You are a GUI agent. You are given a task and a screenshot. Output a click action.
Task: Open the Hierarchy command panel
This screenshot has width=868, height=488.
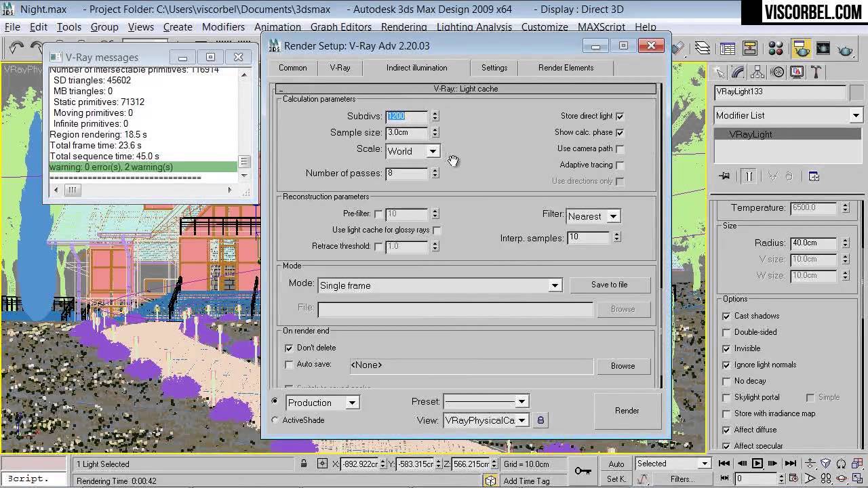tap(758, 72)
